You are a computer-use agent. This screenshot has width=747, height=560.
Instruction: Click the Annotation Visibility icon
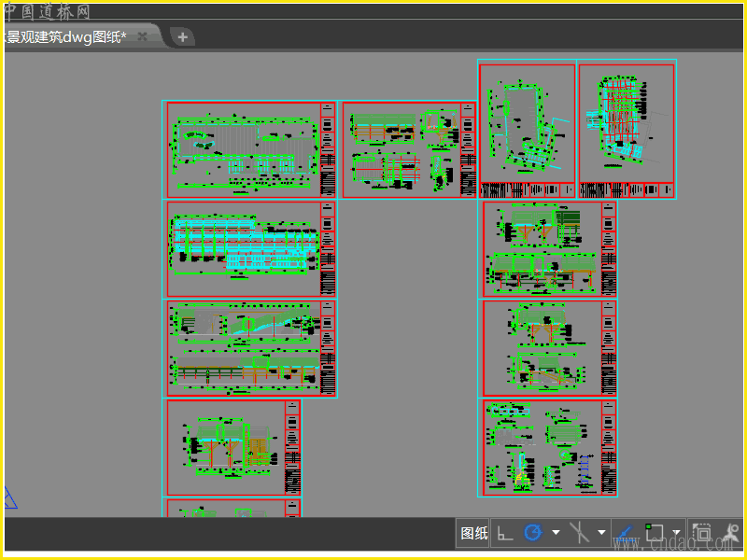pyautogui.click(x=733, y=533)
